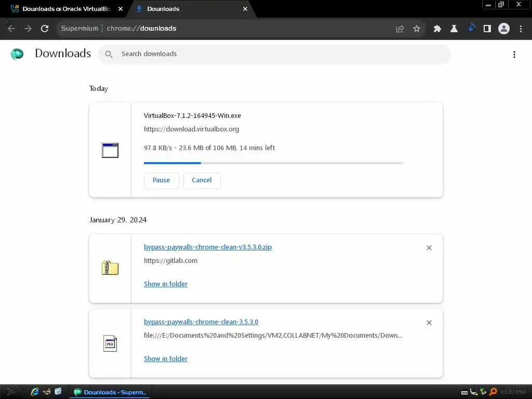The height and width of the screenshot is (399, 532).
Task: Click the VirtualBox exe file icon
Action: point(110,150)
